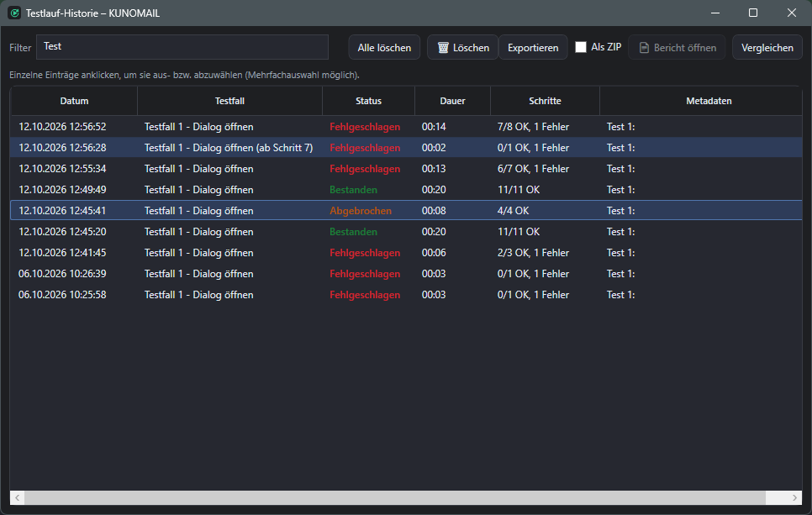812x515 pixels.
Task: Minimize the Testlauf-Historie window
Action: pyautogui.click(x=715, y=13)
